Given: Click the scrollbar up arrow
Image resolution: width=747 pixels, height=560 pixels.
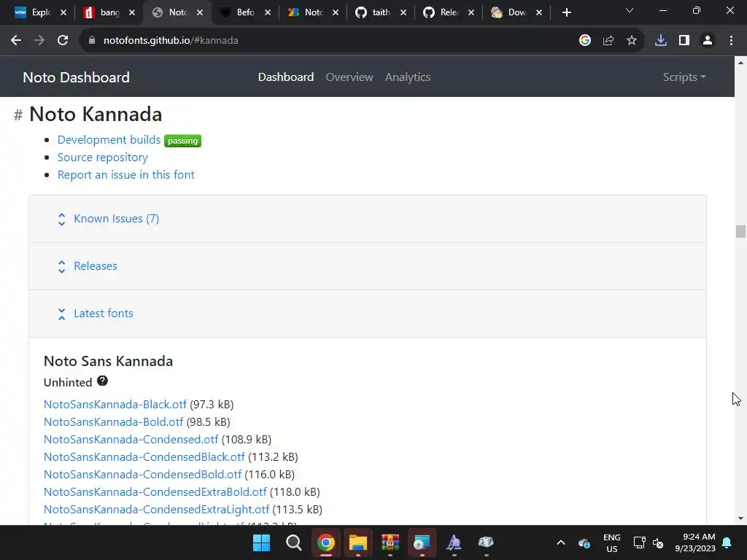Looking at the screenshot, I should coord(740,63).
